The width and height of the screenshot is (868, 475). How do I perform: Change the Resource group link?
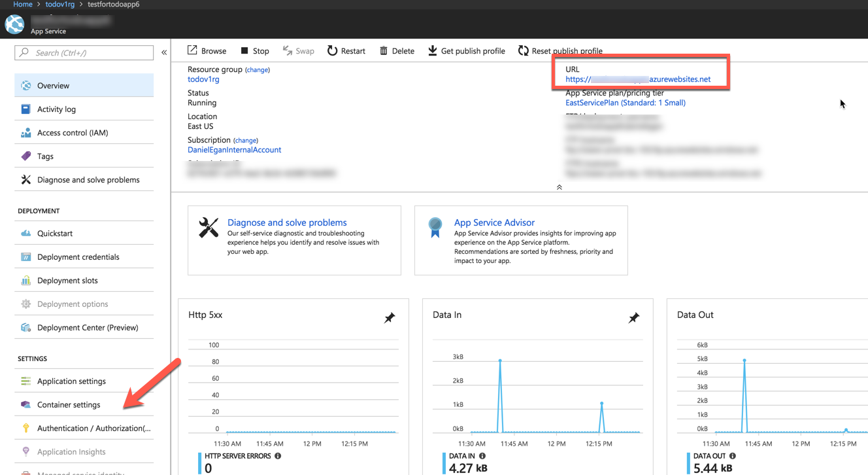click(x=258, y=70)
